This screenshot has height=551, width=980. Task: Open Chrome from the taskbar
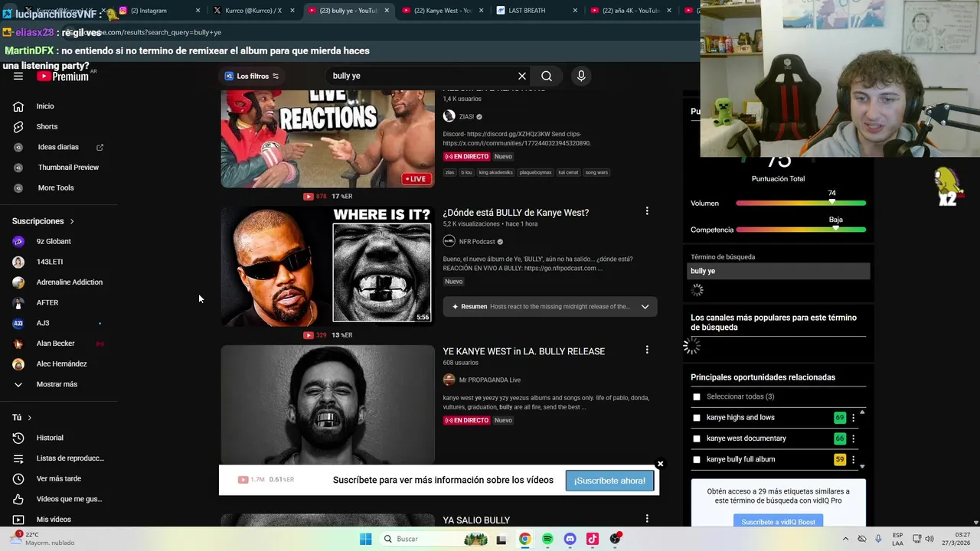tap(524, 539)
